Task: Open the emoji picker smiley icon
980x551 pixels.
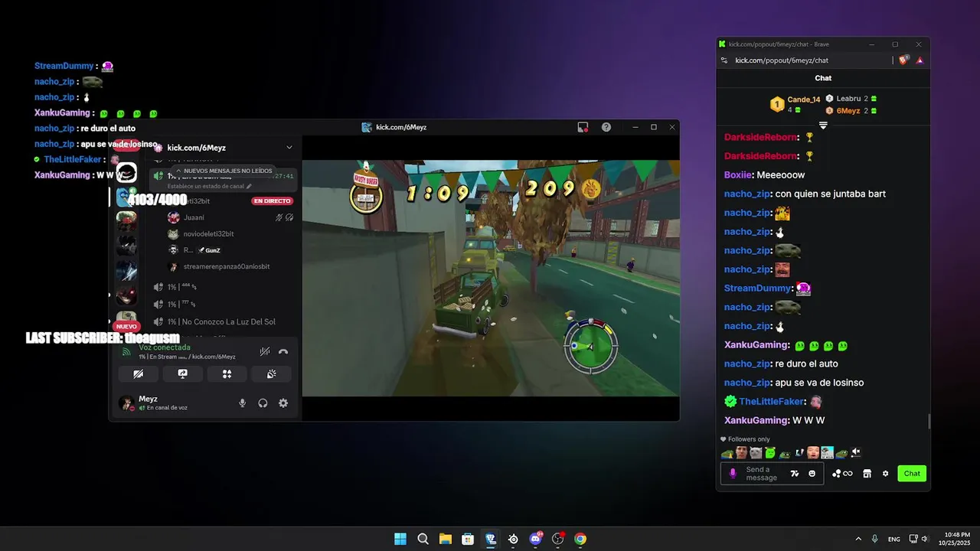Action: 812,474
